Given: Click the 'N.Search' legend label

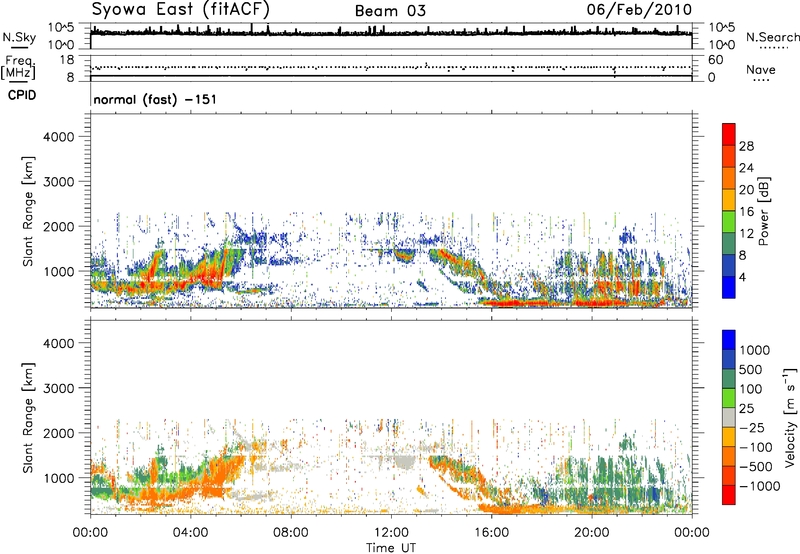Looking at the screenshot, I should 773,37.
